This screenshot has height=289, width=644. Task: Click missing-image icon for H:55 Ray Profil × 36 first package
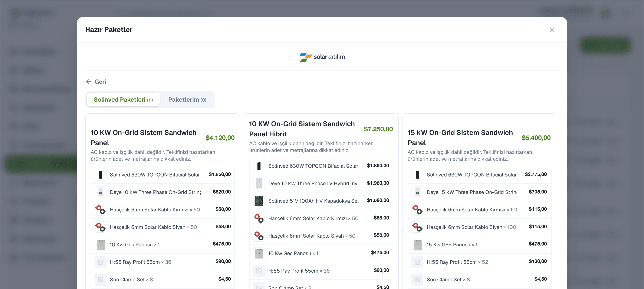coord(101,262)
